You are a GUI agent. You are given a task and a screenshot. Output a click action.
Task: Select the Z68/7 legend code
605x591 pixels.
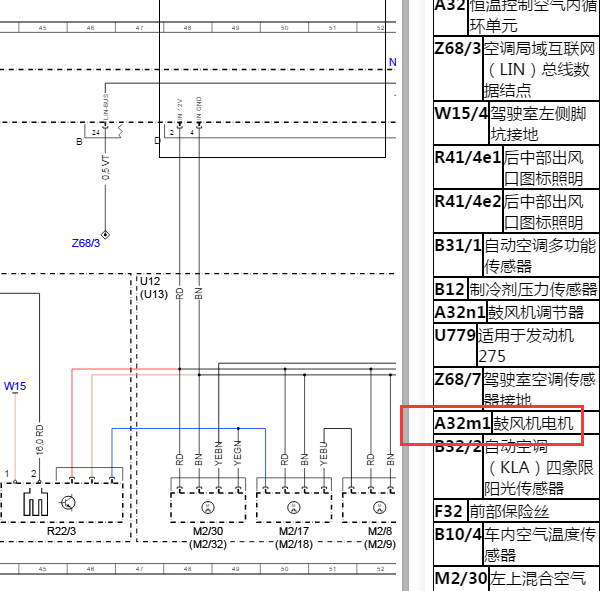[x=458, y=379]
